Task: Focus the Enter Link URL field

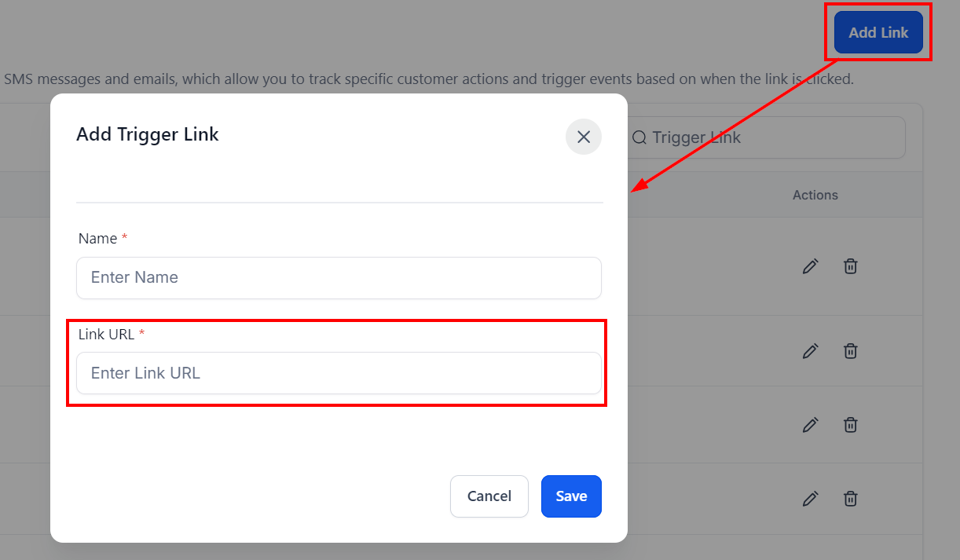Action: coord(339,373)
